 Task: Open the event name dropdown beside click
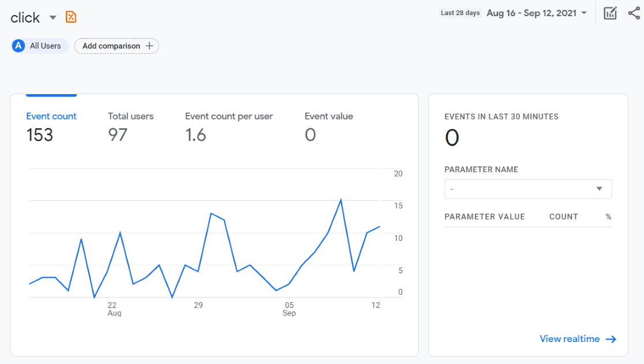pyautogui.click(x=52, y=17)
